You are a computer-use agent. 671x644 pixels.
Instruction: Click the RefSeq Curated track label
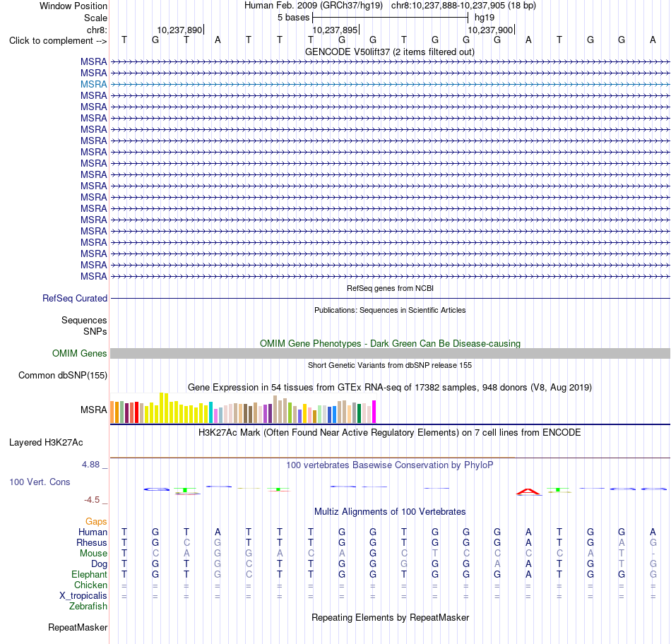point(75,298)
